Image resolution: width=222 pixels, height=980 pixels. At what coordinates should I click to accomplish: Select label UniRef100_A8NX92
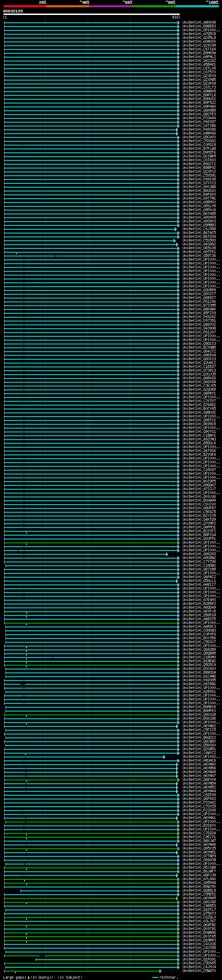tap(199, 412)
